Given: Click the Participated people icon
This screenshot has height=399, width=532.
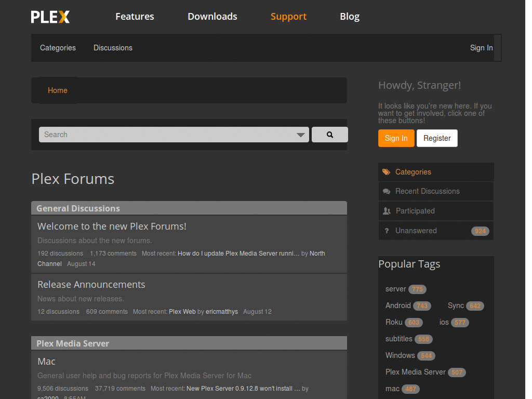Looking at the screenshot, I should click(x=387, y=211).
